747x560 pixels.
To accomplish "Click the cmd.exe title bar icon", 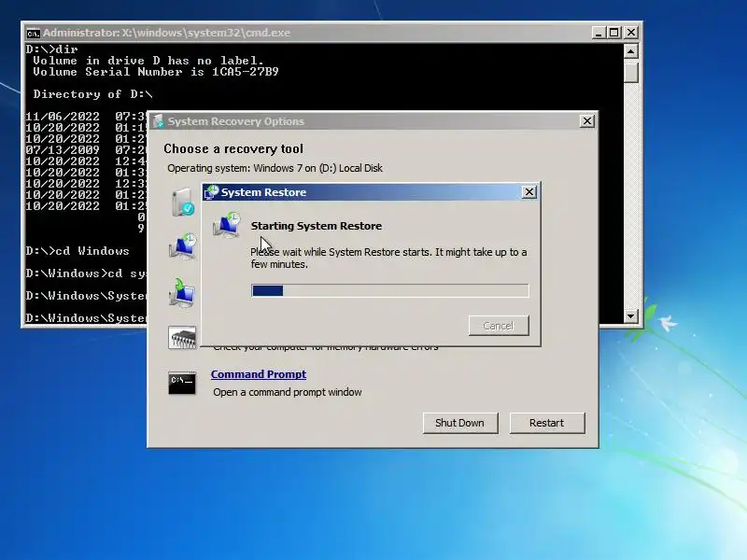I will click(x=33, y=34).
